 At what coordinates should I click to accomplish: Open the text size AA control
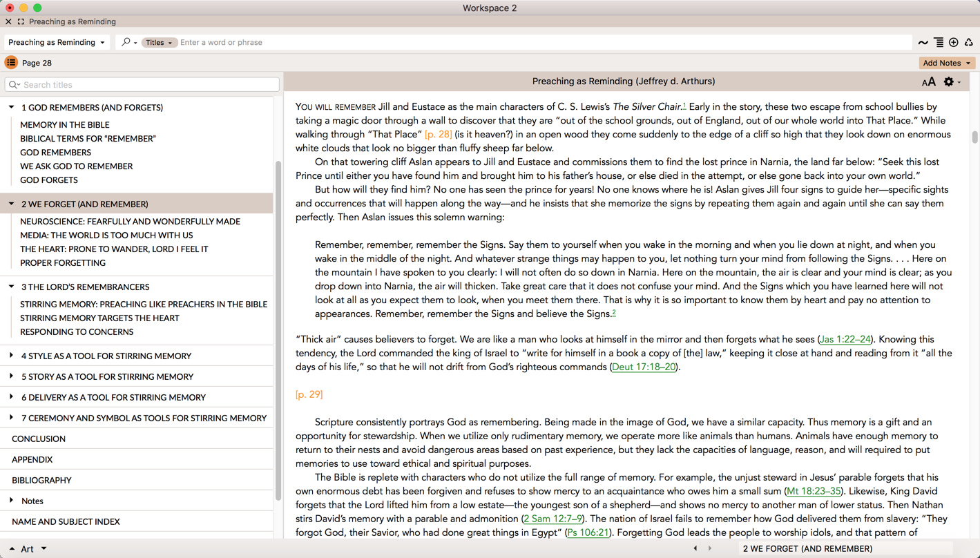coord(929,82)
